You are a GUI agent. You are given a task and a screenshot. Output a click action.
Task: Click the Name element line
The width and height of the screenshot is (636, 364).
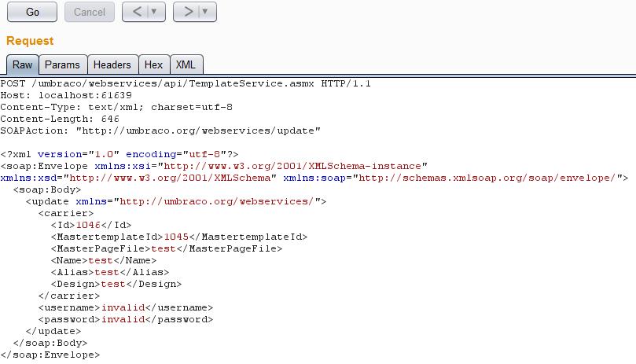point(104,260)
